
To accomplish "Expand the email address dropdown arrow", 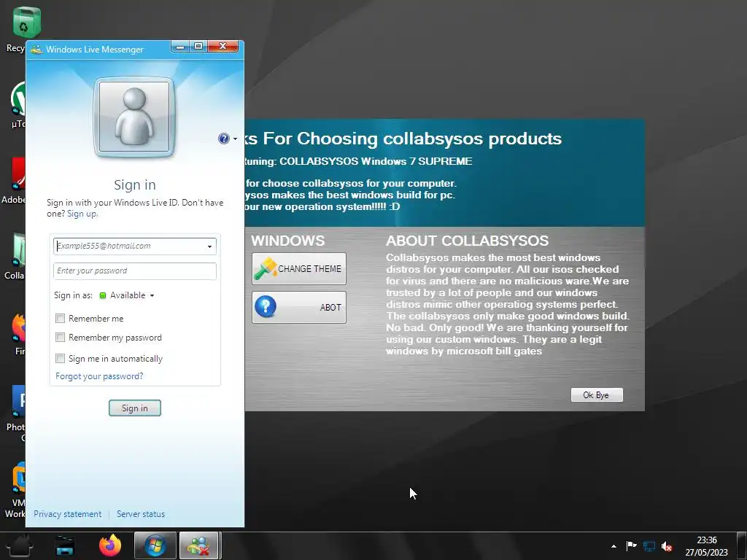I will coord(209,246).
